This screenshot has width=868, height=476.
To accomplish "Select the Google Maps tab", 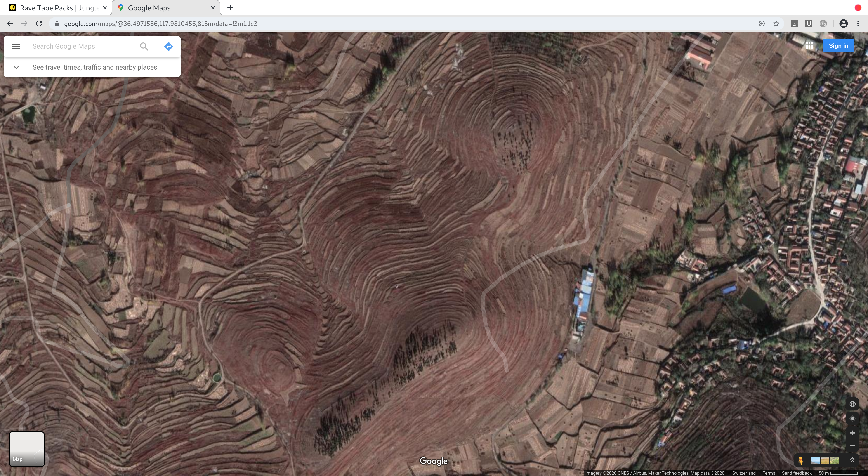I will point(166,8).
